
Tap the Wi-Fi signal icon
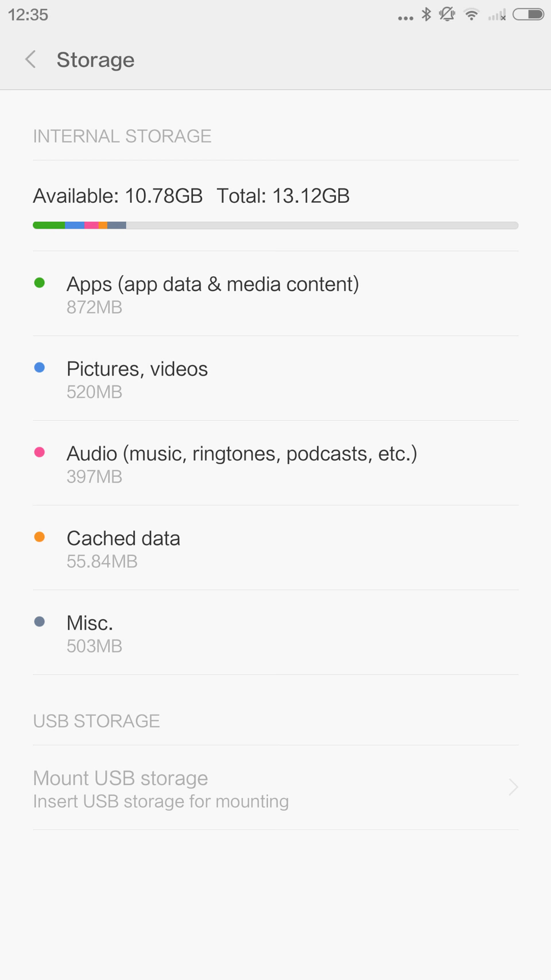471,15
